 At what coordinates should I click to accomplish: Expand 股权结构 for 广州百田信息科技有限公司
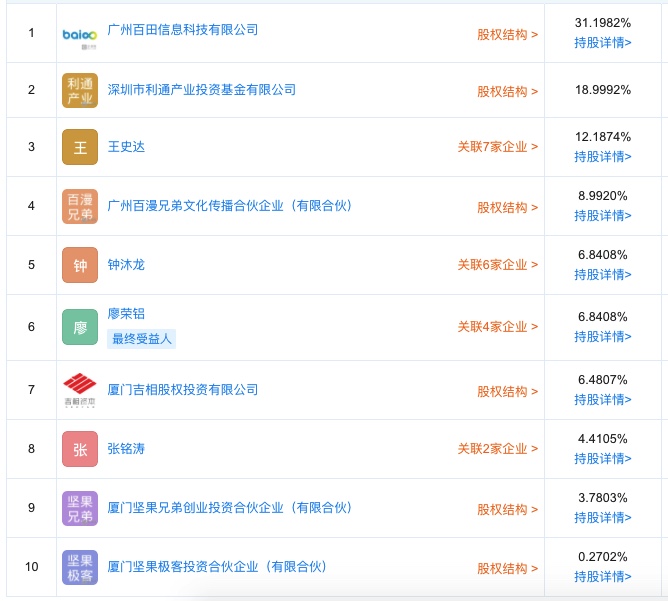(x=507, y=35)
